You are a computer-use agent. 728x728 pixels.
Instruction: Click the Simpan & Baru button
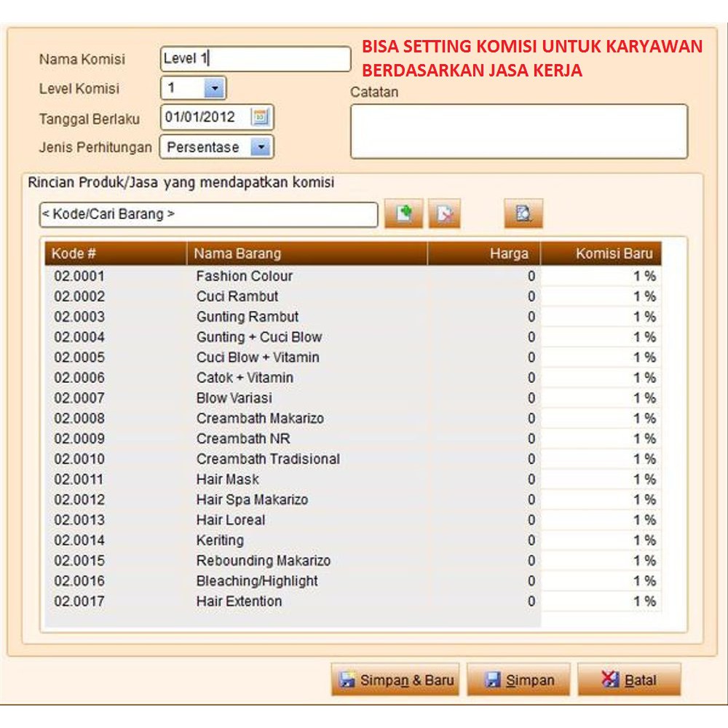tap(395, 680)
